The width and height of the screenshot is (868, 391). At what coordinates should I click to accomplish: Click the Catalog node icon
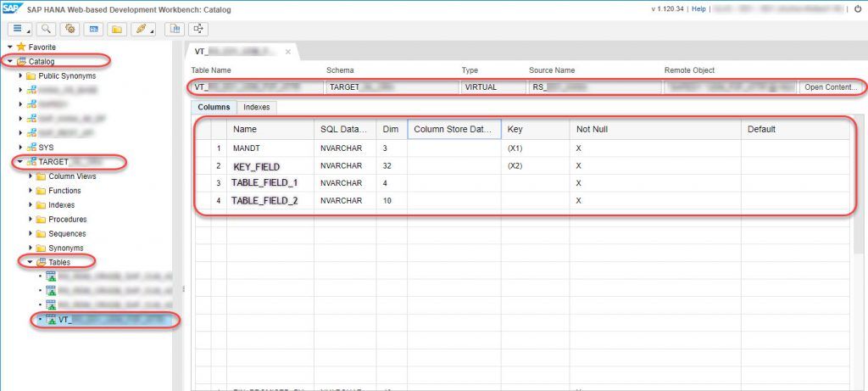click(21, 61)
